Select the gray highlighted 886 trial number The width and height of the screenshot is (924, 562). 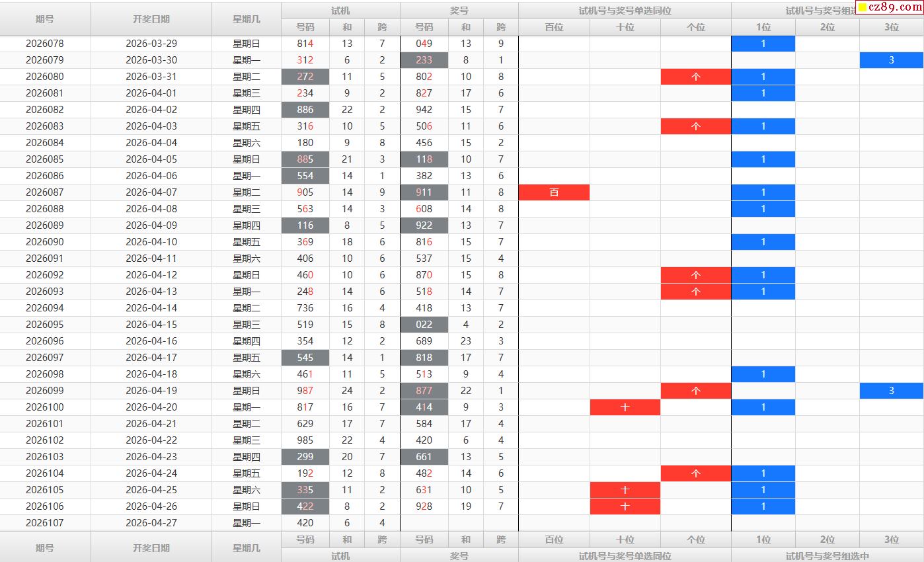pyautogui.click(x=305, y=110)
